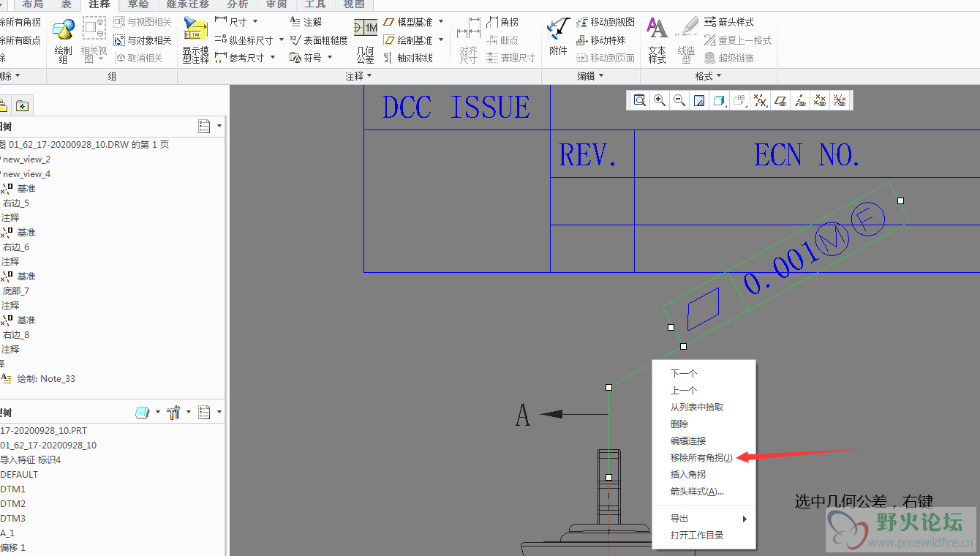
Task: Switch to the 布局 ribbon tab
Action: (33, 4)
